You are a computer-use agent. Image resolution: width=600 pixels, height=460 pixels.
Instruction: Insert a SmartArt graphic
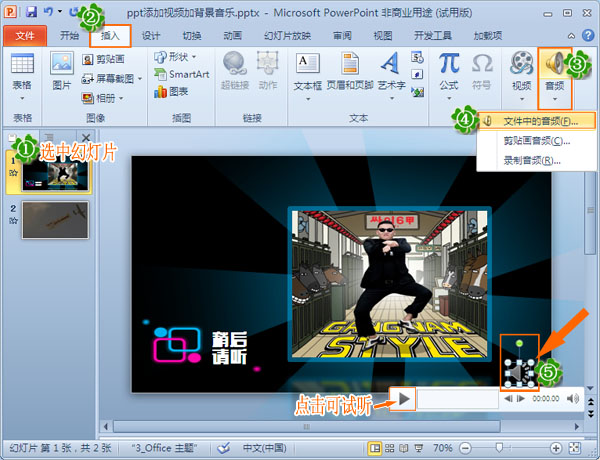point(181,74)
